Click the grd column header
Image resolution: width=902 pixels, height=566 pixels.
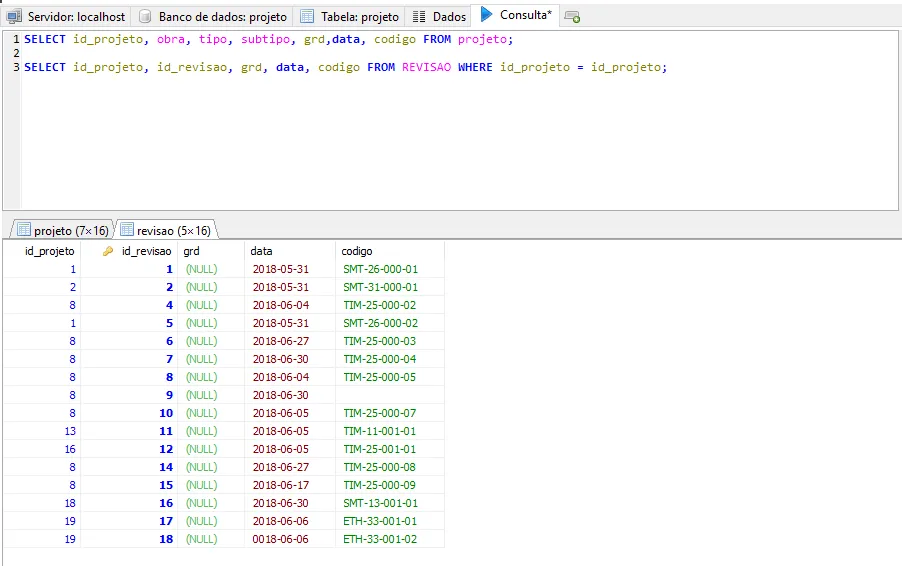pyautogui.click(x=192, y=251)
